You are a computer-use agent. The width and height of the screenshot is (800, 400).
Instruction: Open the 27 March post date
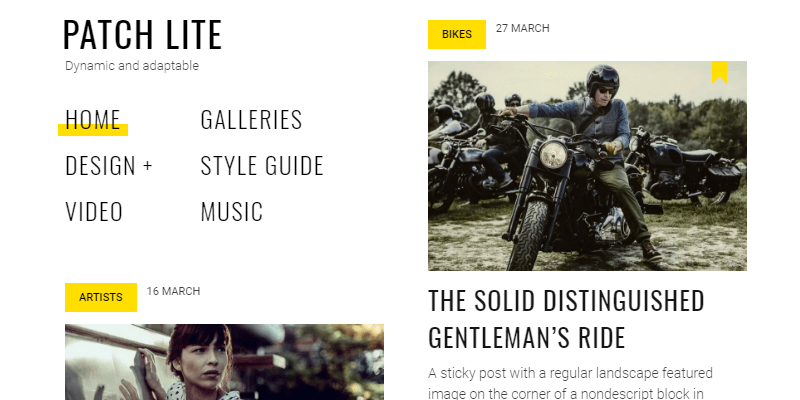522,29
